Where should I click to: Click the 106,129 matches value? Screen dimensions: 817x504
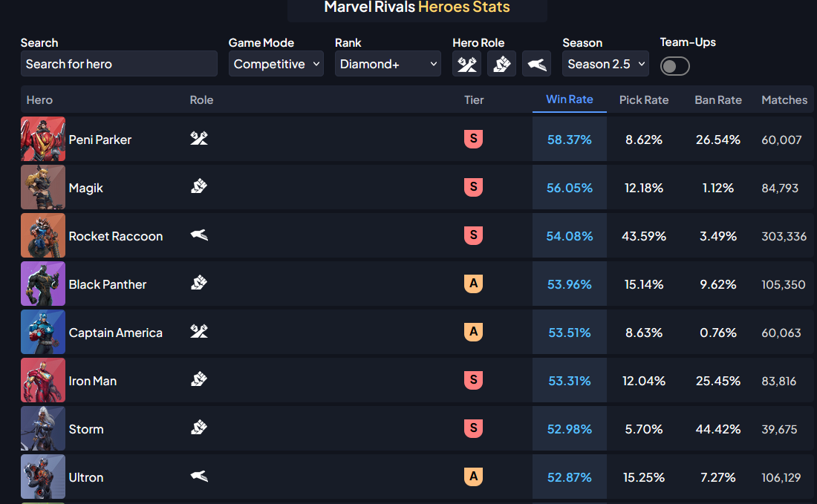781,477
